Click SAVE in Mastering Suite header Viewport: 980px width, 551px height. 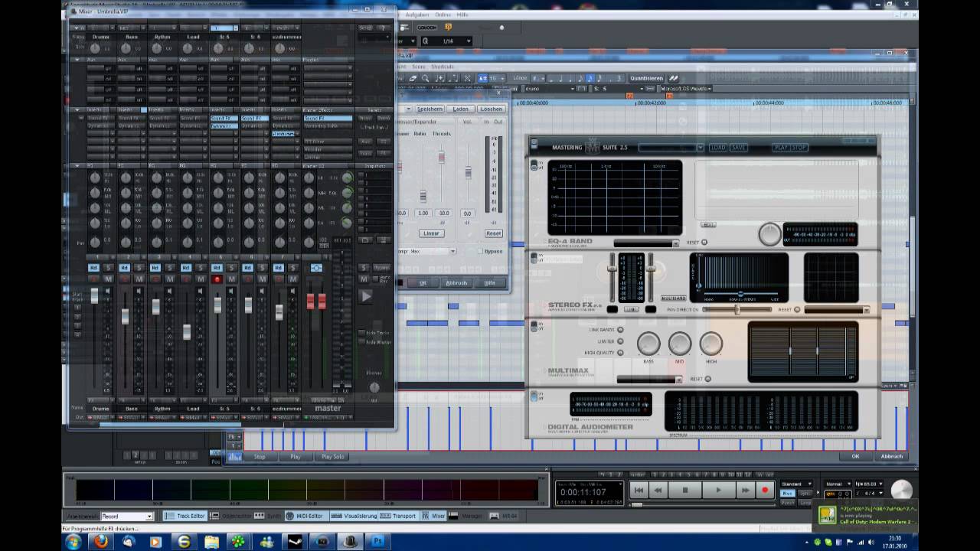pyautogui.click(x=738, y=147)
